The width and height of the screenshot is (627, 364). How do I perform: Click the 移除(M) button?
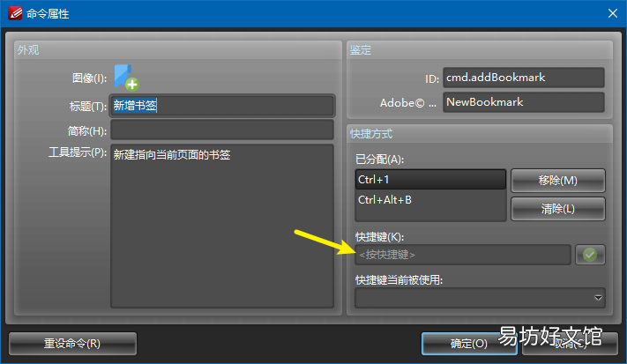[558, 181]
